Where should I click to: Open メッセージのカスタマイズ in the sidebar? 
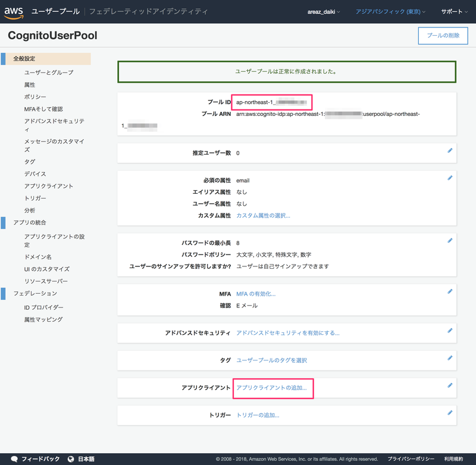coord(54,145)
